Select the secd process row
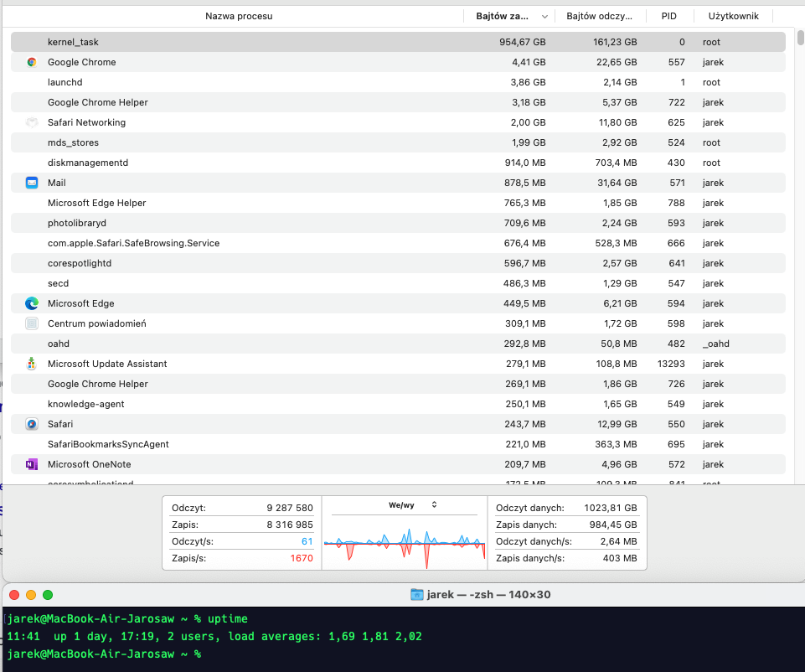This screenshot has height=672, width=805. (x=398, y=283)
